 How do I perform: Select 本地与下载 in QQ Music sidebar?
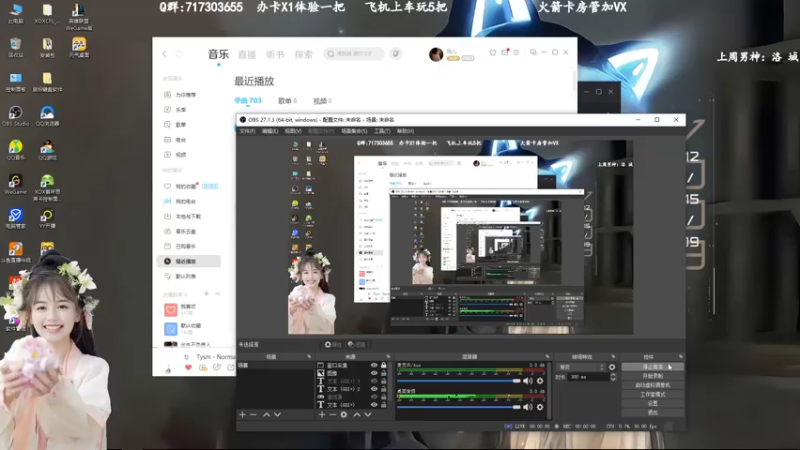[188, 216]
